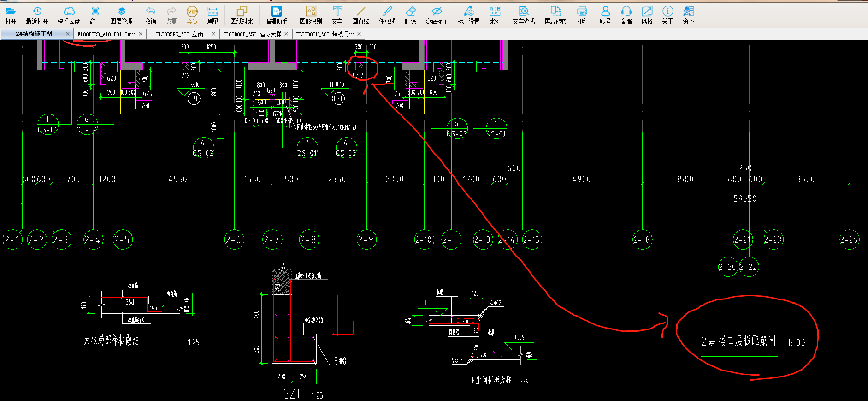
Task: Click axis bubble 2-22
Action: [x=749, y=267]
